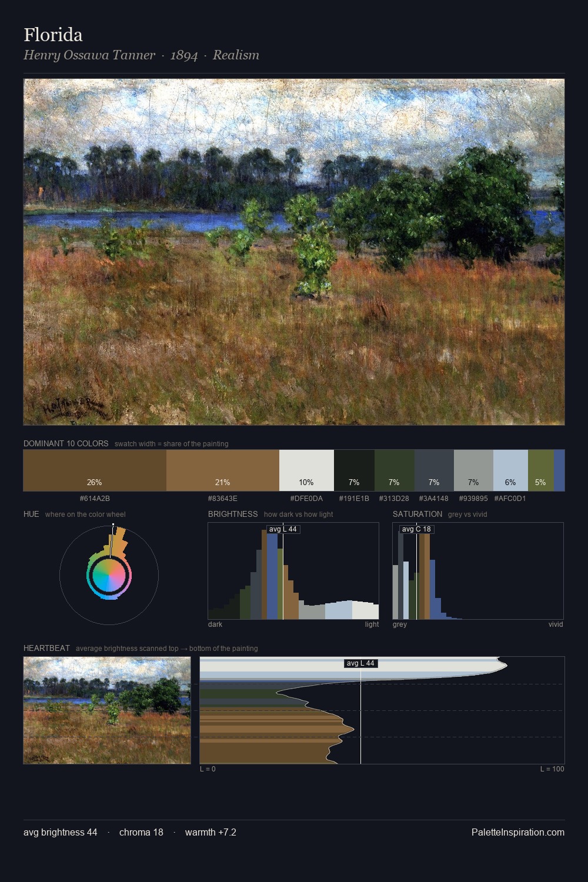The height and width of the screenshot is (882, 588).
Task: Click the #AFC0D1 hex label
Action: tap(510, 498)
